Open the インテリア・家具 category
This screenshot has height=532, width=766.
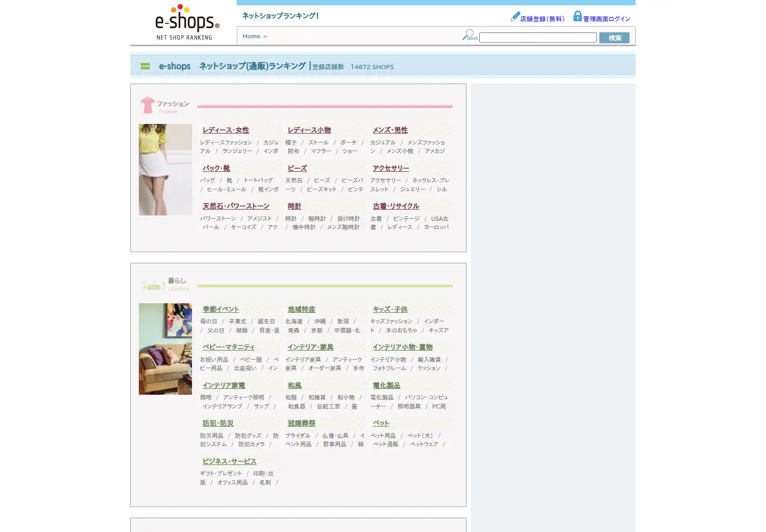click(x=310, y=347)
